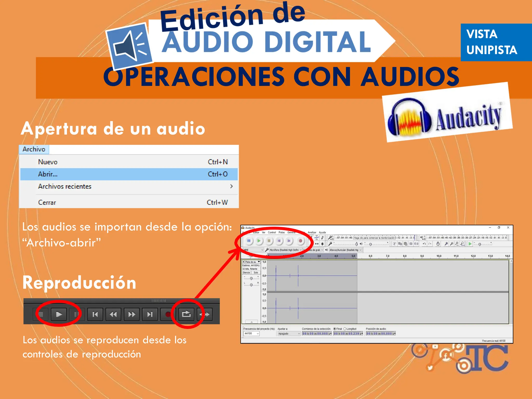Open the Altavoz/Auricular output device dropdown

[x=345, y=250]
